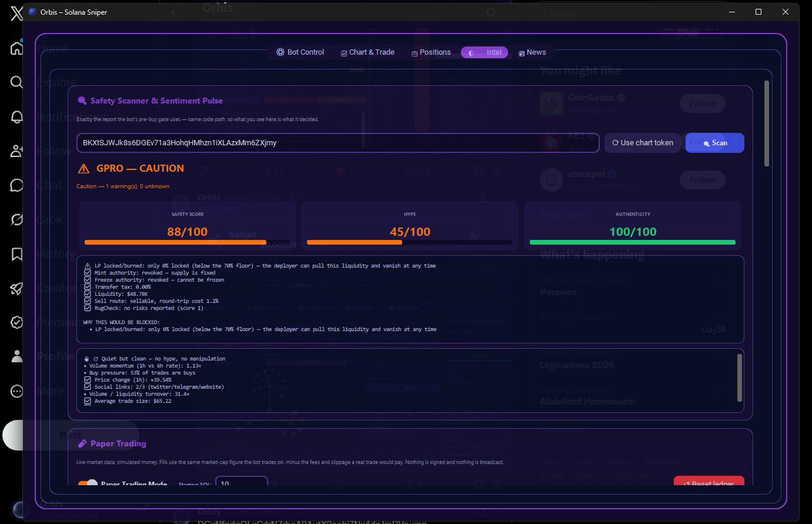This screenshot has height=524, width=812.
Task: Click the 'WHY THIS WOULD BE BLOCKED:' heading
Action: pos(122,322)
